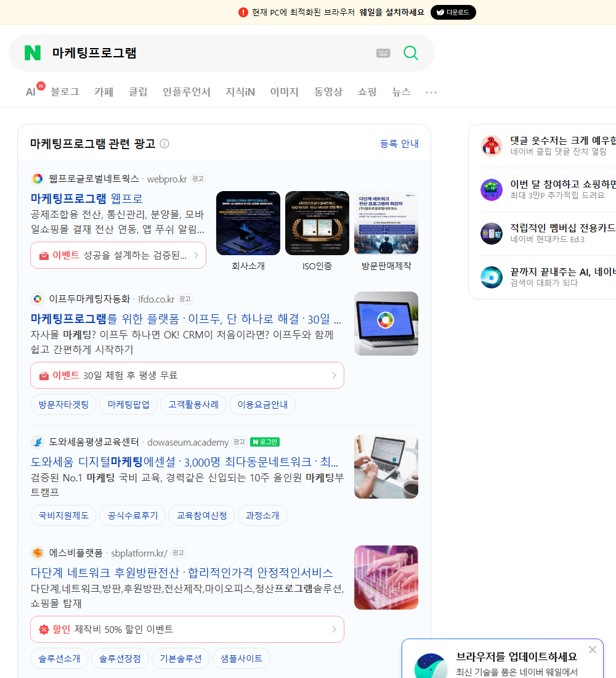This screenshot has width=616, height=678.
Task: Click the 이프두마케팅자동화 favicon icon
Action: coord(38,299)
